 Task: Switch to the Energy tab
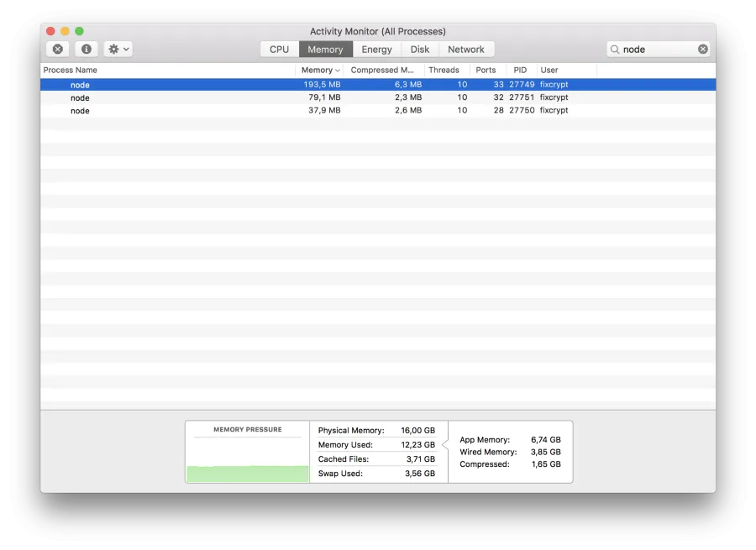(376, 50)
